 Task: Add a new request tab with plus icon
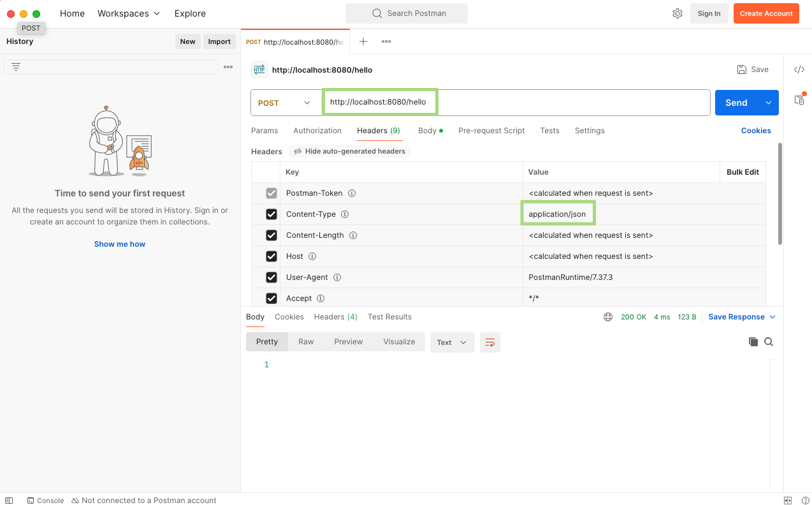pyautogui.click(x=363, y=41)
